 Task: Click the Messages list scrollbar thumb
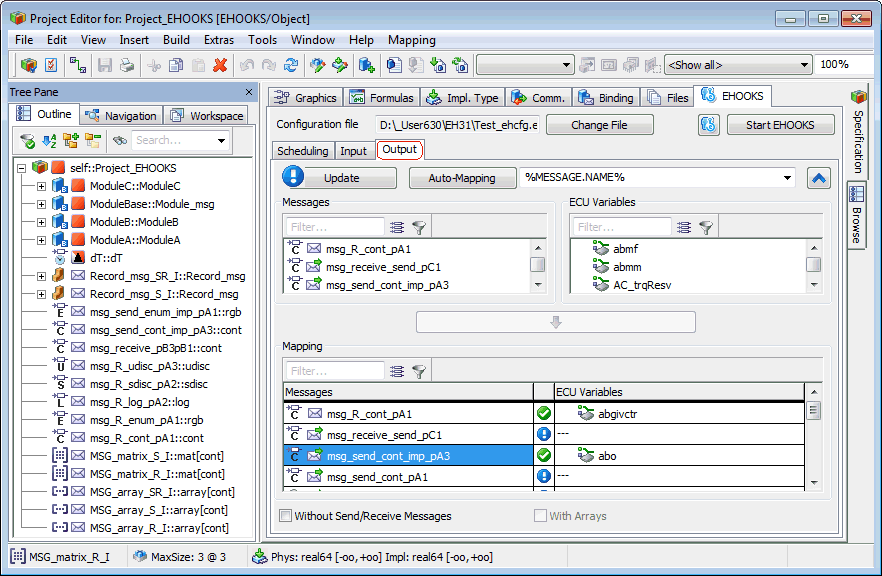click(538, 264)
